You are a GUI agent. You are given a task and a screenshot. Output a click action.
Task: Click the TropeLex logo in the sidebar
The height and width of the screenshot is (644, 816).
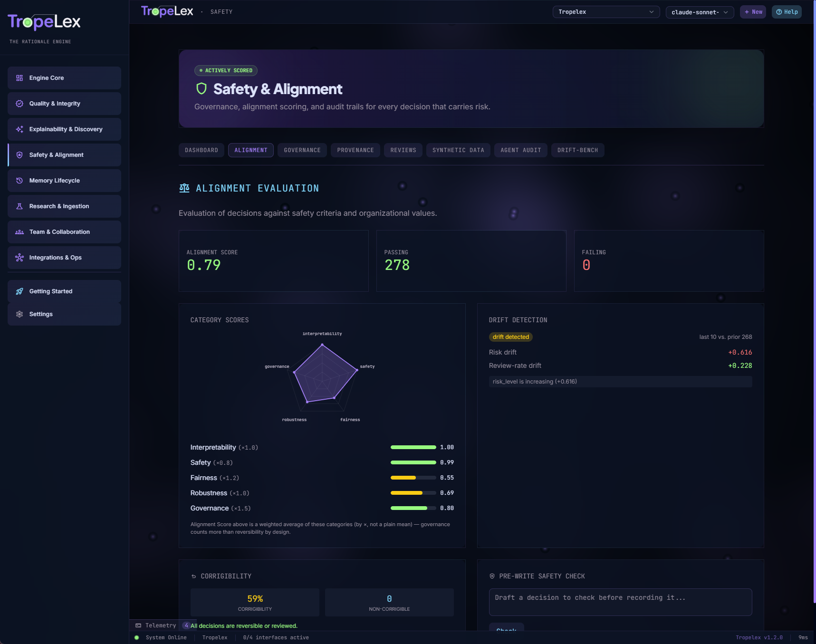44,21
